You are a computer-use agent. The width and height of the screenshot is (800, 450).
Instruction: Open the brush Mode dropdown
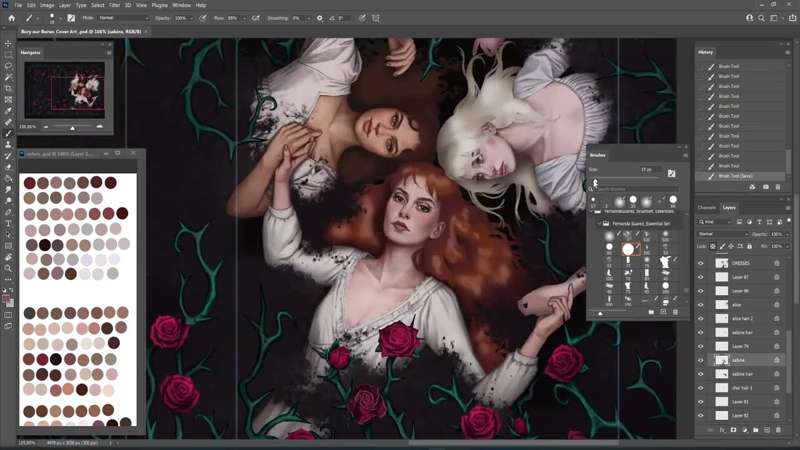point(123,18)
